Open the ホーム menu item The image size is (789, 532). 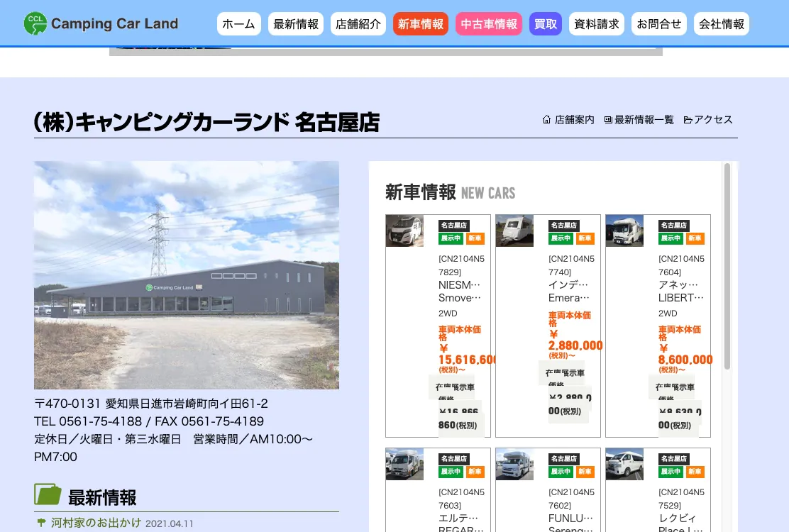[x=239, y=23]
